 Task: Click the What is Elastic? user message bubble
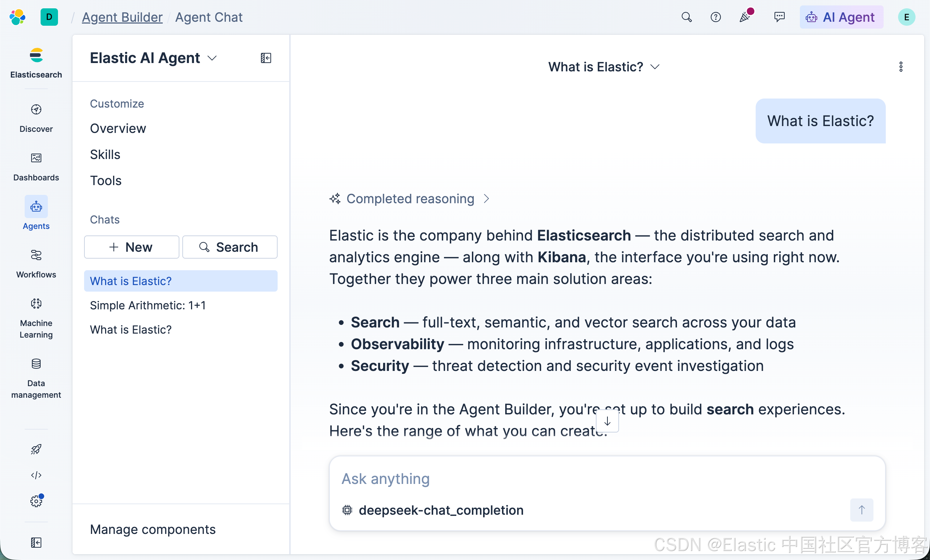pyautogui.click(x=821, y=121)
